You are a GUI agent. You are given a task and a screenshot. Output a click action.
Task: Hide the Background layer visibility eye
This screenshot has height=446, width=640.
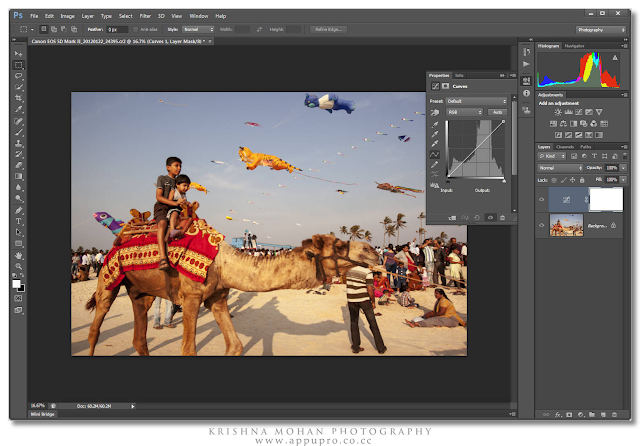click(x=542, y=226)
